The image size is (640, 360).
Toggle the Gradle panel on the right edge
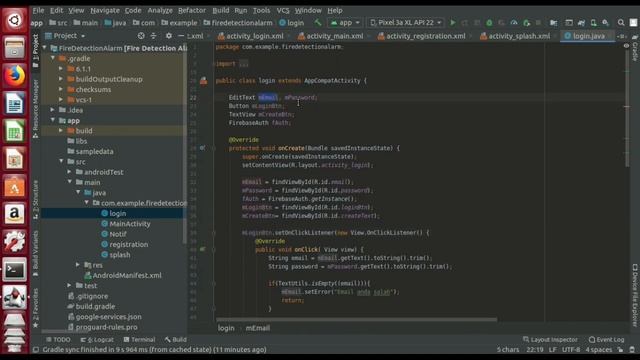635,49
